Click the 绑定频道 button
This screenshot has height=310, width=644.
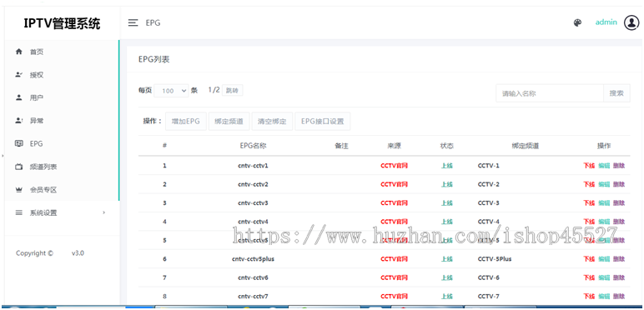point(229,122)
